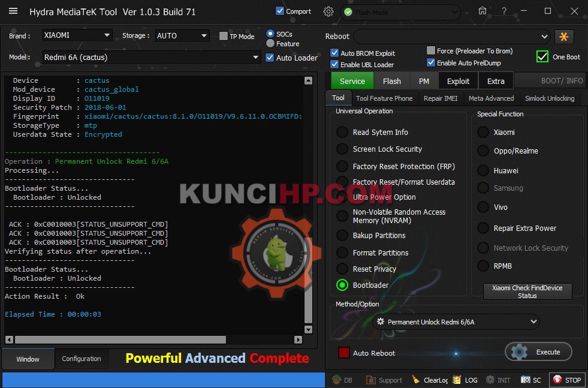Click the log vertical scrollbar thumb
The height and width of the screenshot is (388, 588).
tap(308, 280)
